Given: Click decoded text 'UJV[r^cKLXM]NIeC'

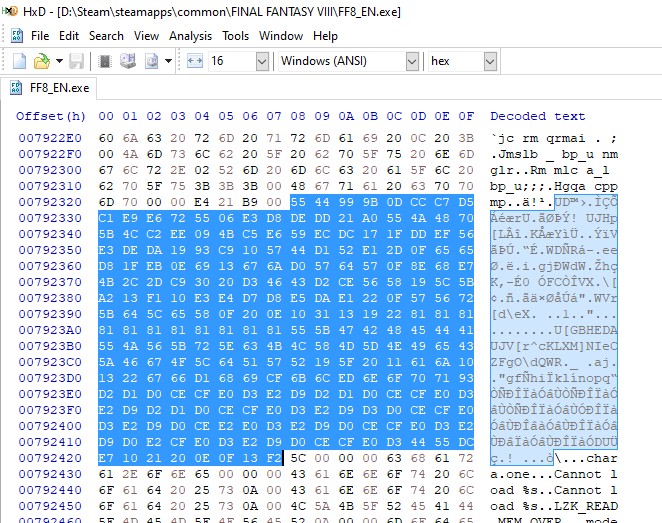Looking at the screenshot, I should (x=553, y=346).
